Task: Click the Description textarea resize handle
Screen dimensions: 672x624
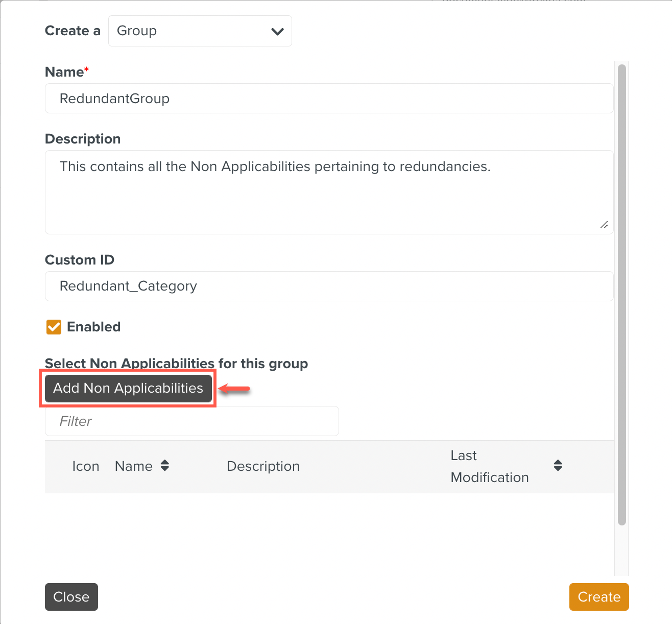Action: [x=604, y=225]
